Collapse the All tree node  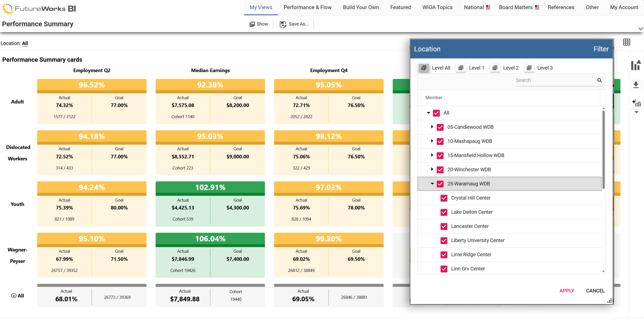coord(428,113)
